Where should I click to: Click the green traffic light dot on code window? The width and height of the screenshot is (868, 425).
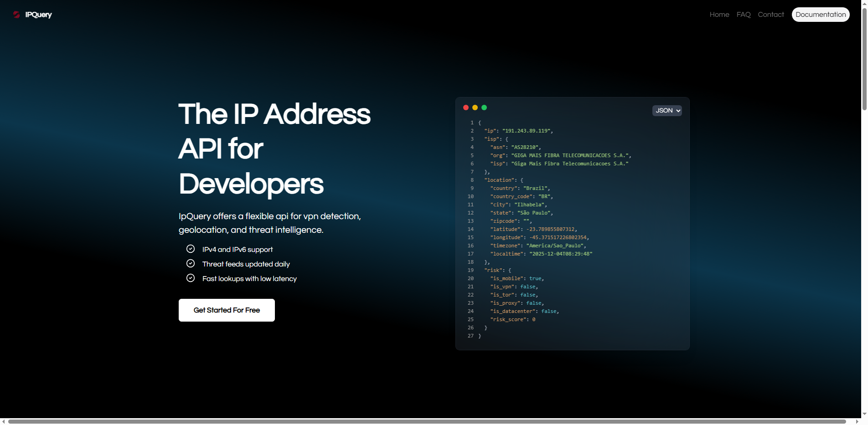(484, 108)
